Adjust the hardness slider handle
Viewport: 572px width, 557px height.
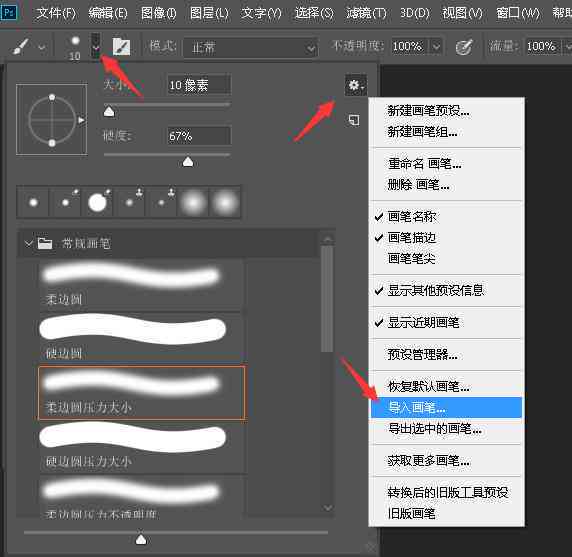[x=188, y=162]
